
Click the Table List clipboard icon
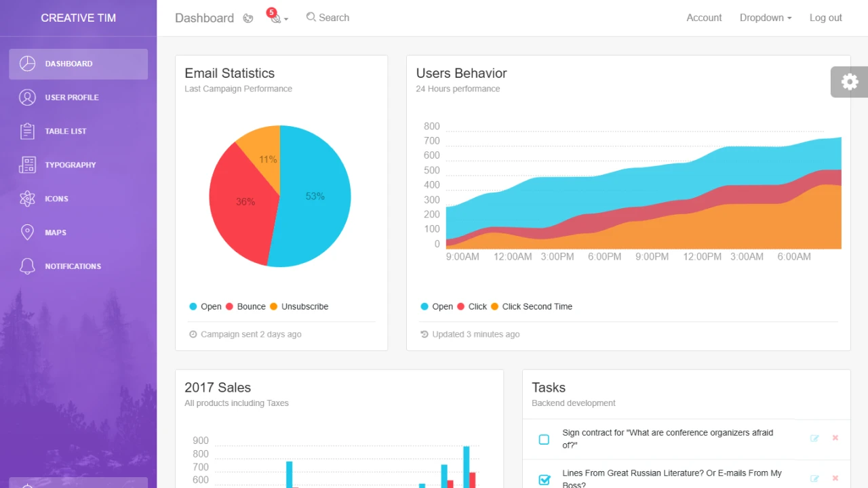pos(27,131)
